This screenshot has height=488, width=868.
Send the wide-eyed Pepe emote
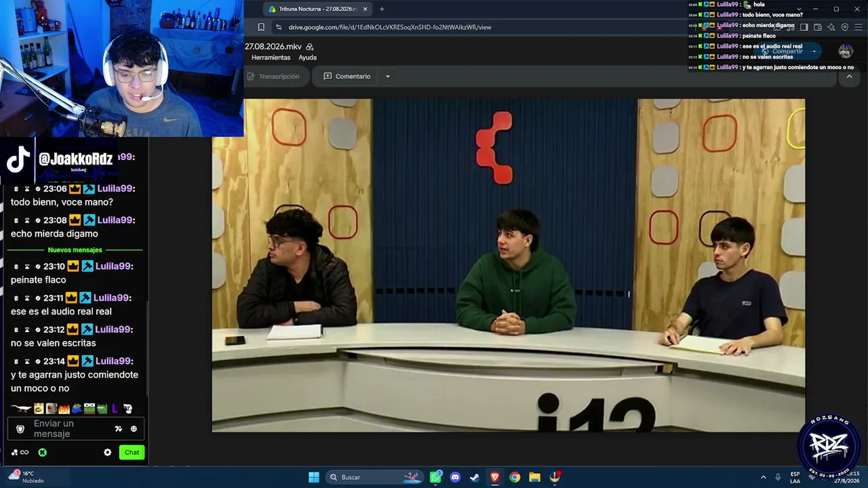tap(90, 409)
